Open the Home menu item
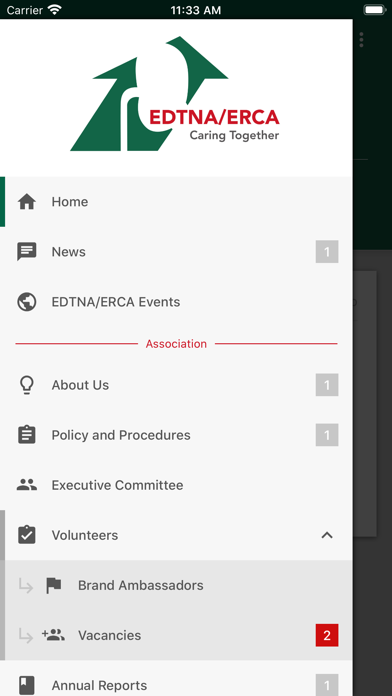Screen dimensions: 392x696 tap(176, 202)
